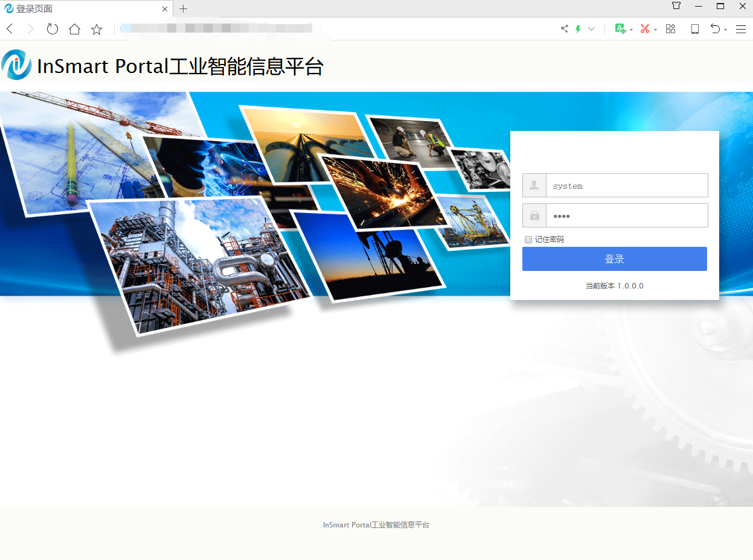Click the share icon in address bar
Viewport: 753px width, 560px height.
(x=565, y=28)
